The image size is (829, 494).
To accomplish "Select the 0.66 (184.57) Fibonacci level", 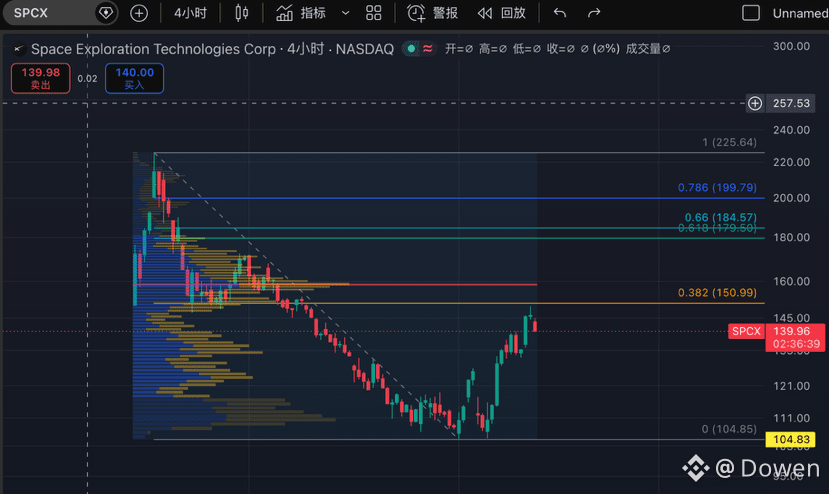I will click(721, 217).
